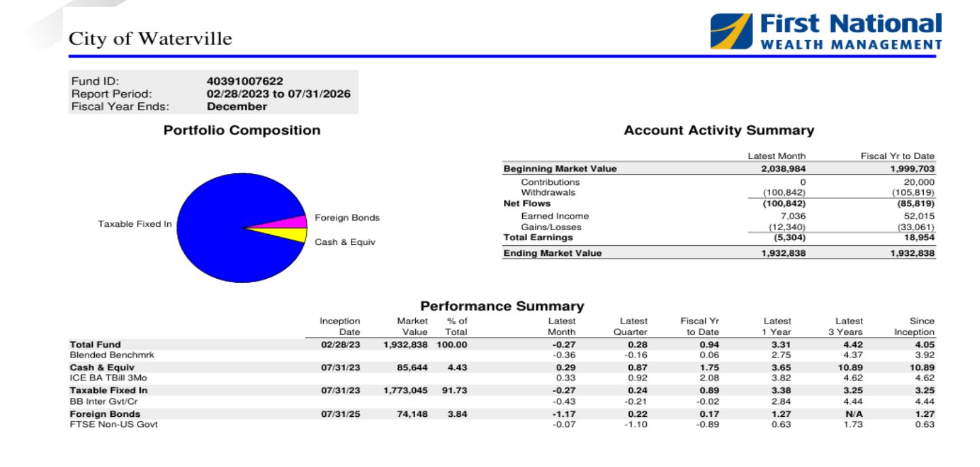
Task: Click the Taxable Fixed In performance row label
Action: click(108, 391)
